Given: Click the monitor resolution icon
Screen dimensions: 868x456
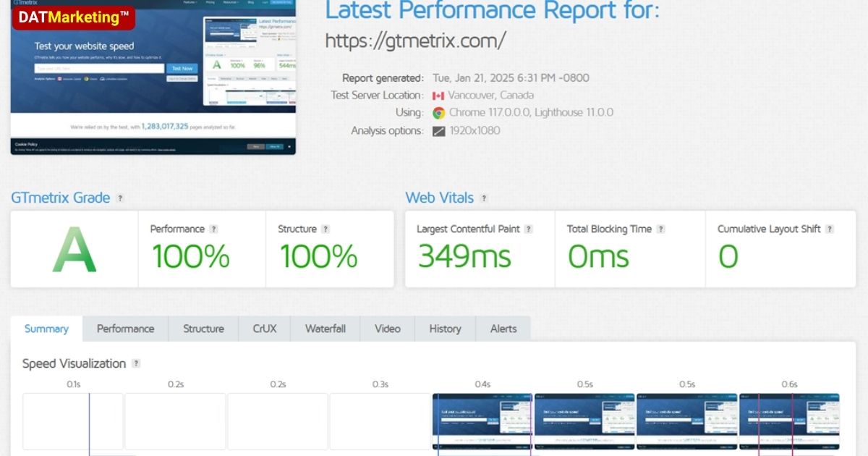Looking at the screenshot, I should 438,131.
